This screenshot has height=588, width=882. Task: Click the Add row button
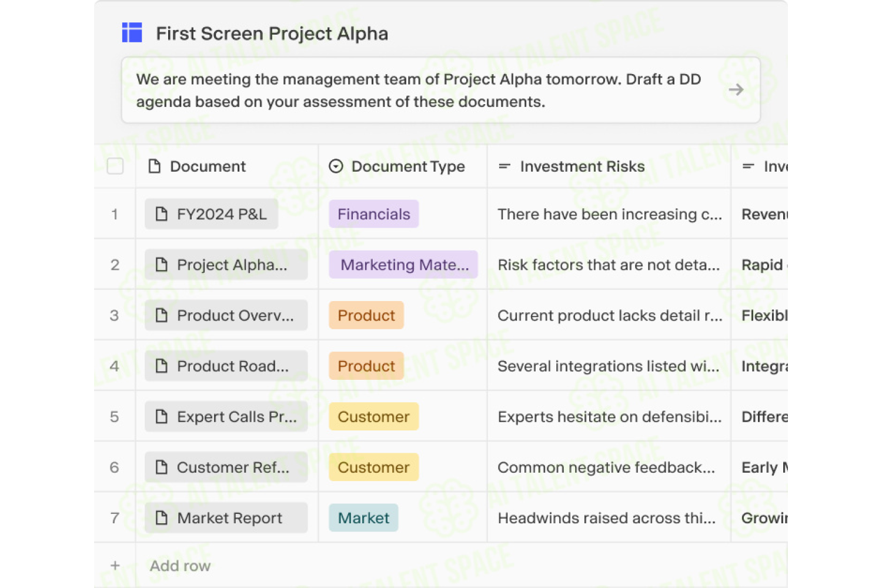pos(180,566)
